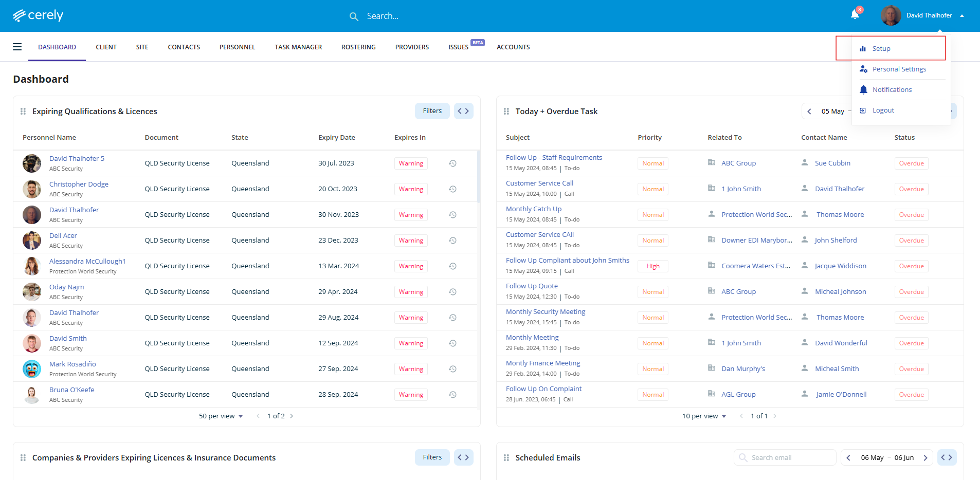This screenshot has width=980, height=480.
Task: Click the cerely logo
Action: click(38, 15)
